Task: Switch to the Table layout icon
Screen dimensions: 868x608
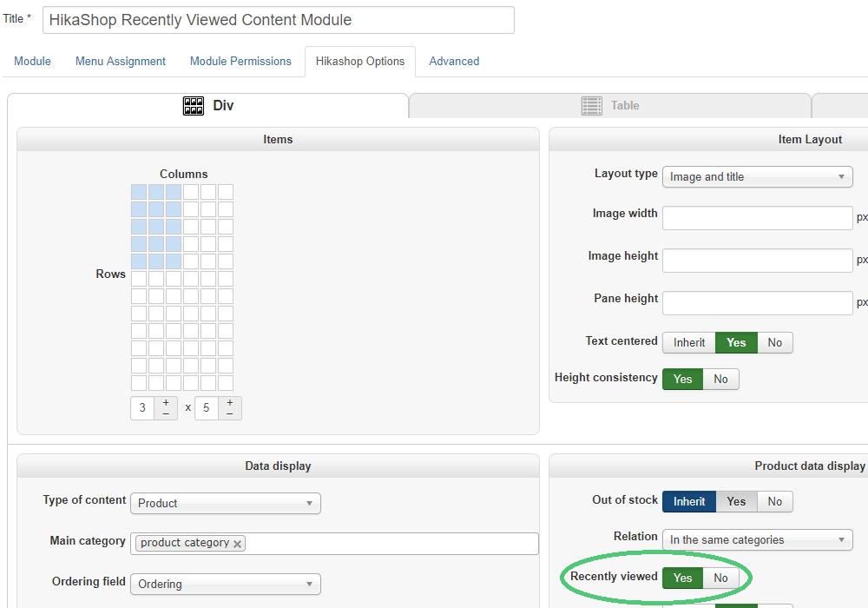Action: point(592,106)
